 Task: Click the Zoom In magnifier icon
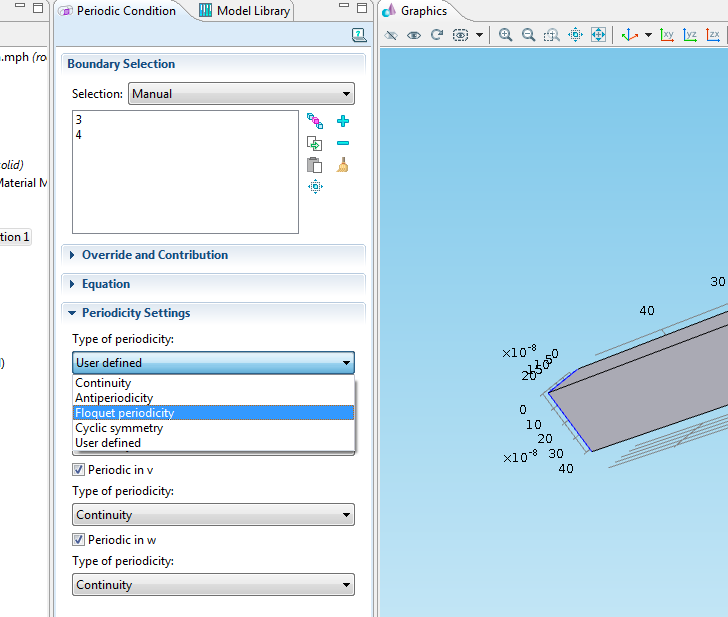pos(506,35)
